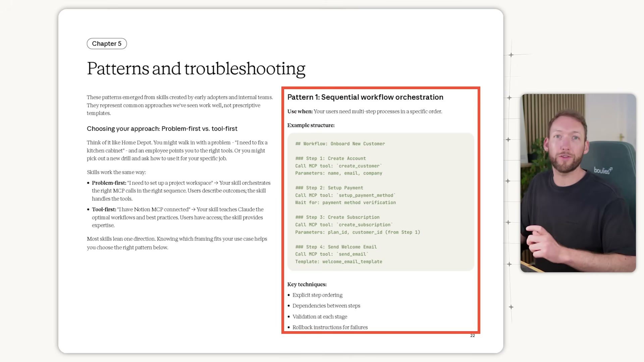Click '### Step 1: Create Account' code line

(330, 159)
